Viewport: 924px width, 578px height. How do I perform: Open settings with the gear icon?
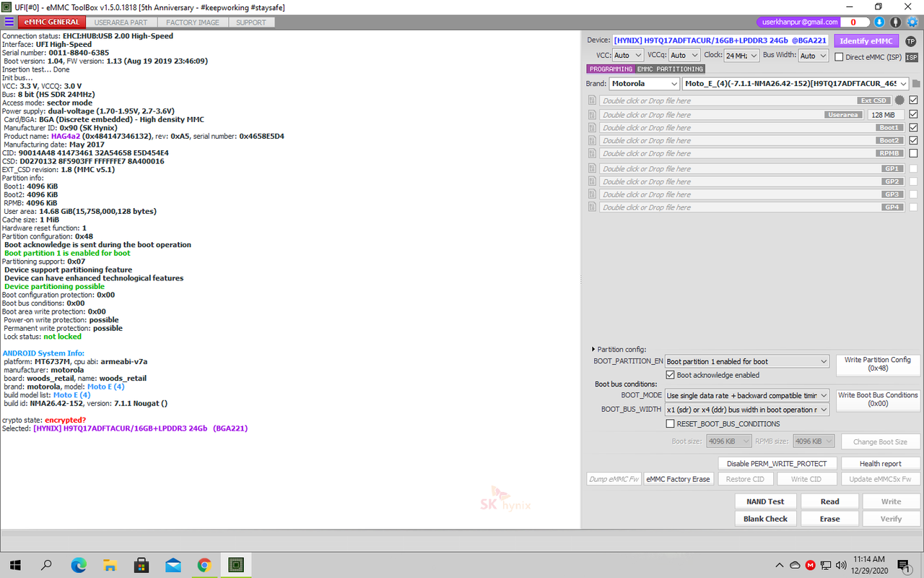coord(912,22)
